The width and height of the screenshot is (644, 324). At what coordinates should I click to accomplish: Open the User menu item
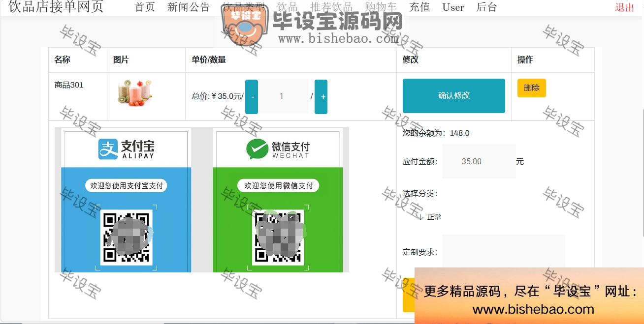pos(453,7)
